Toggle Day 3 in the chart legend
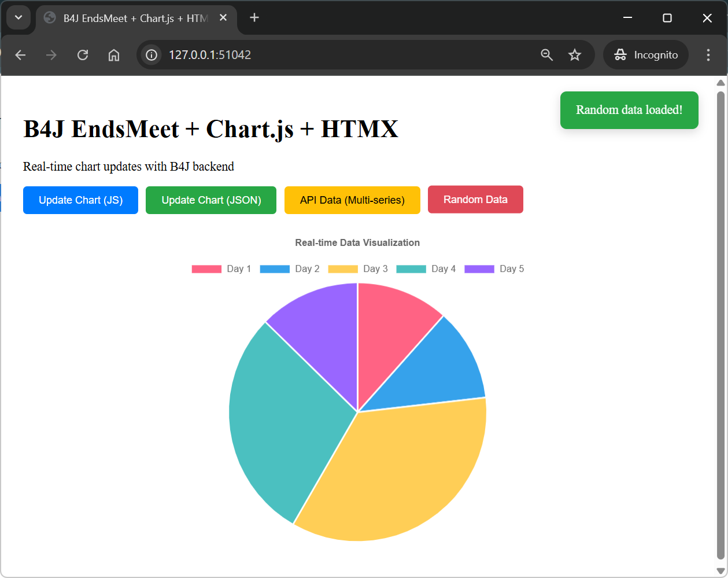Viewport: 728px width, 578px height. click(x=358, y=269)
